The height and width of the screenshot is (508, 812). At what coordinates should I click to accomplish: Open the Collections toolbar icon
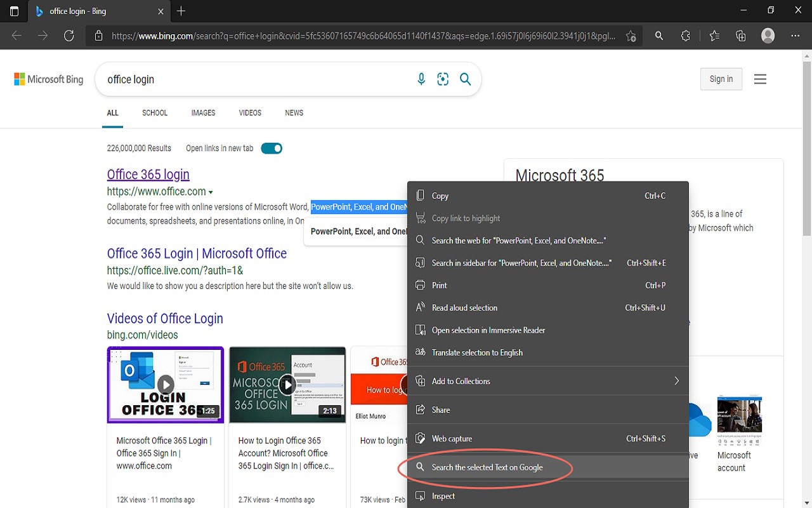click(x=741, y=36)
